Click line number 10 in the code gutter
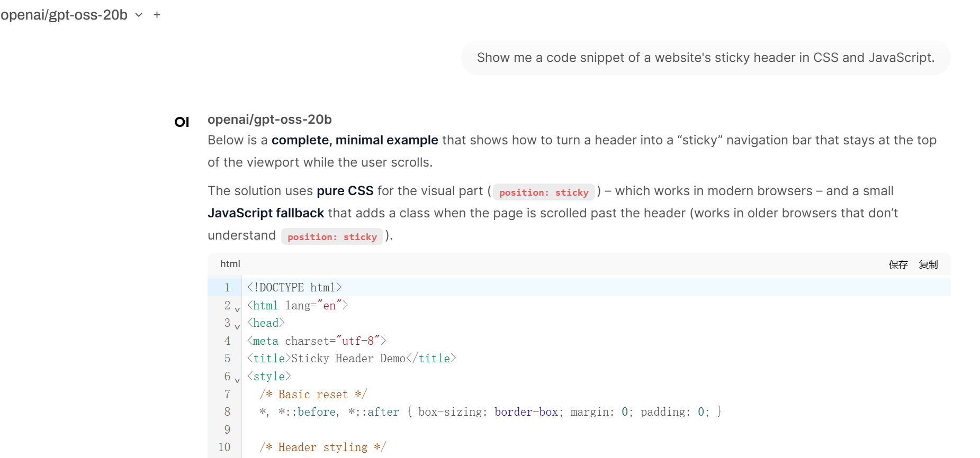 pos(224,447)
